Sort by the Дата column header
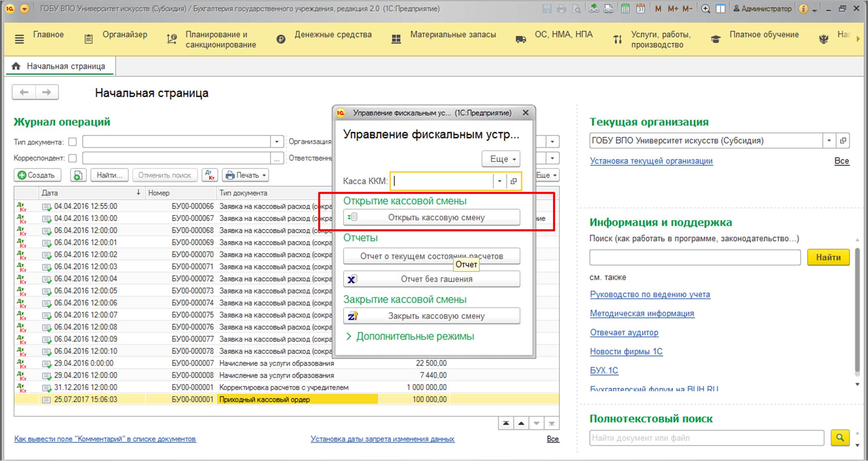868x461 pixels. [92, 193]
